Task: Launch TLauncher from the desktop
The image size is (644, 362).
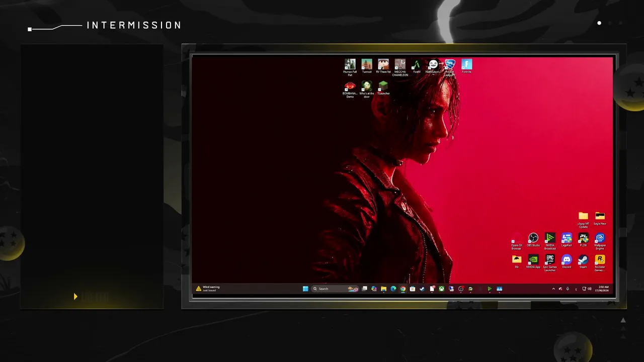Action: (383, 88)
